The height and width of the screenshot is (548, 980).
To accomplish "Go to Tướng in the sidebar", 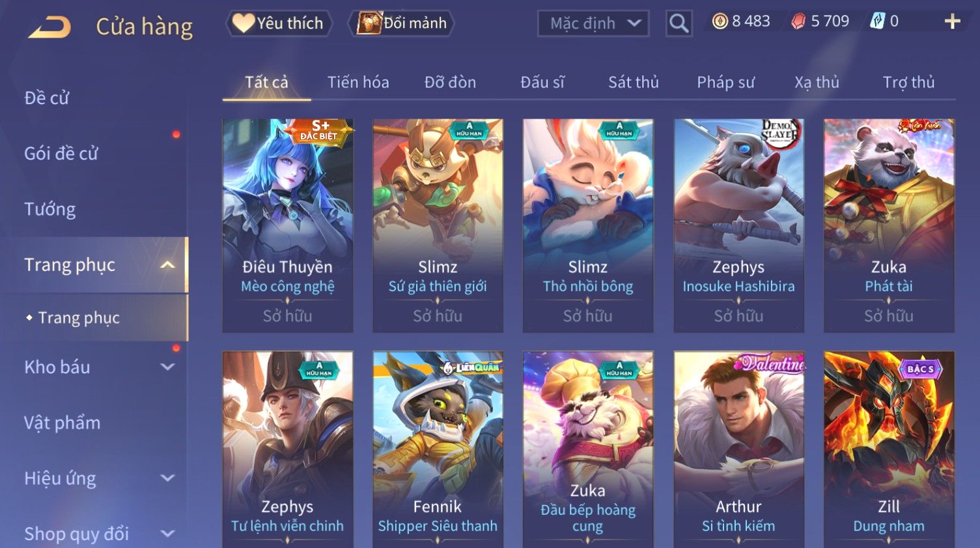I will [50, 209].
